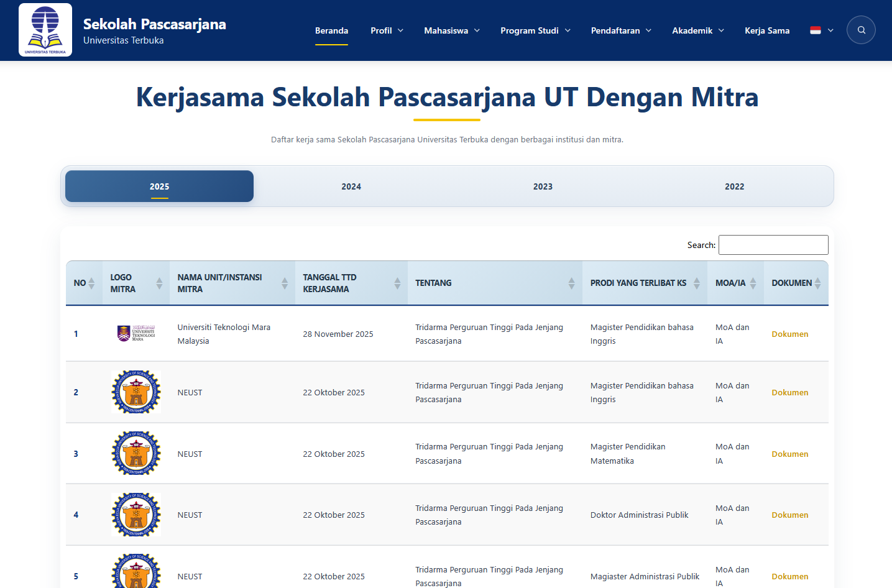Open Dokumen link in row 3
892x588 pixels.
[x=790, y=454]
